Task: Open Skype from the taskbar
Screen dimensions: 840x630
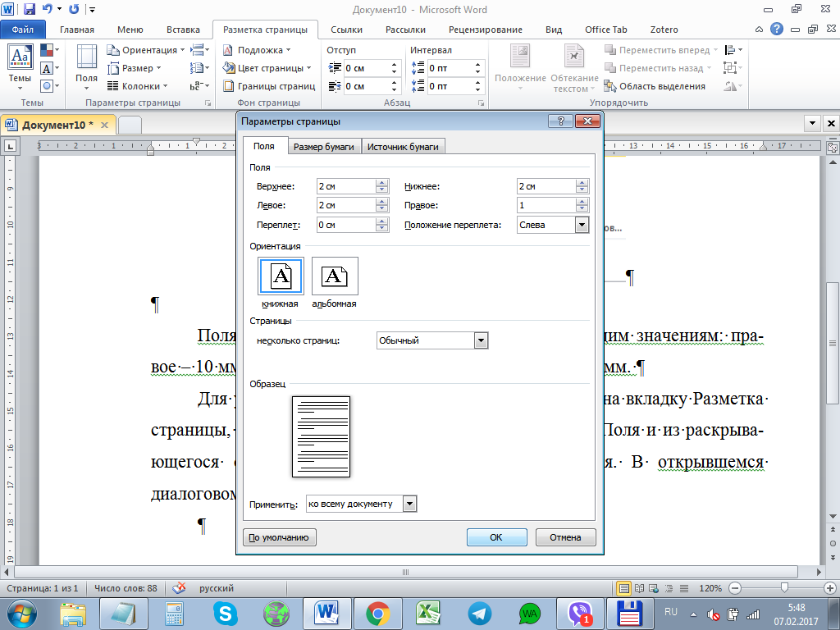Action: (x=226, y=614)
